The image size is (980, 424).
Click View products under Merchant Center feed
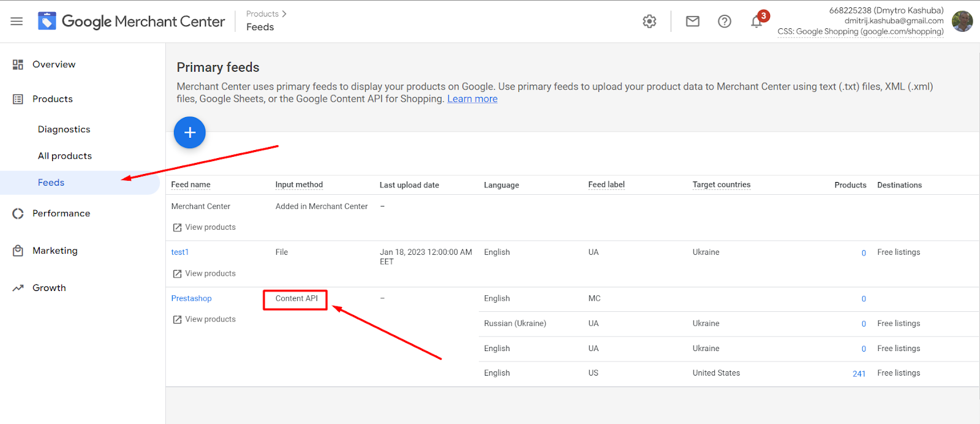(210, 227)
